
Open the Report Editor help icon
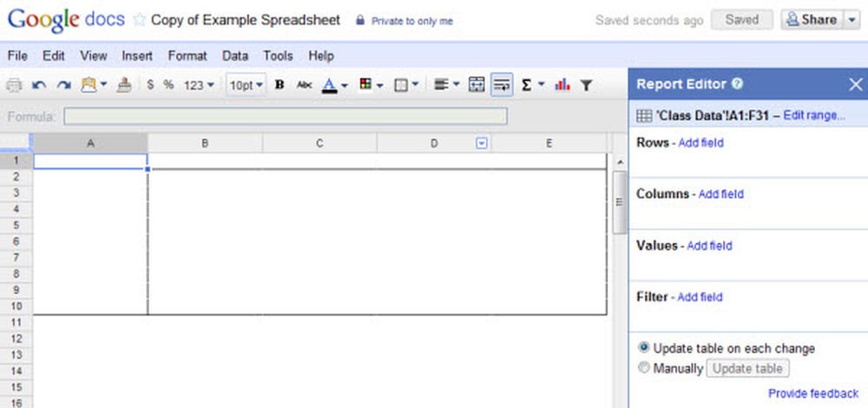737,84
